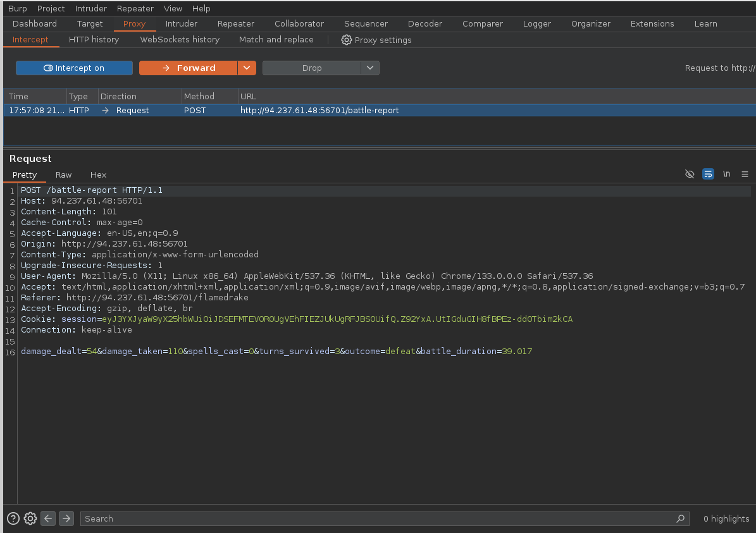This screenshot has height=533, width=756.
Task: Sort by the Direction column header
Action: [140, 96]
